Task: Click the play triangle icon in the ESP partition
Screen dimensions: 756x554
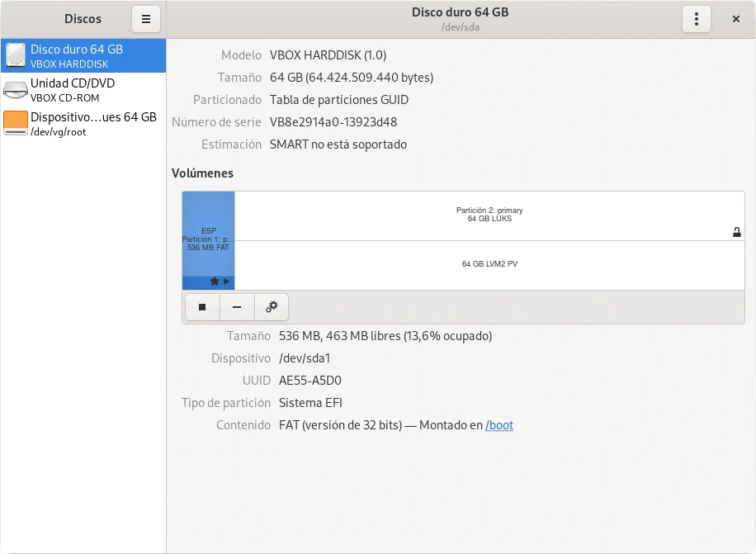Action: coord(227,282)
